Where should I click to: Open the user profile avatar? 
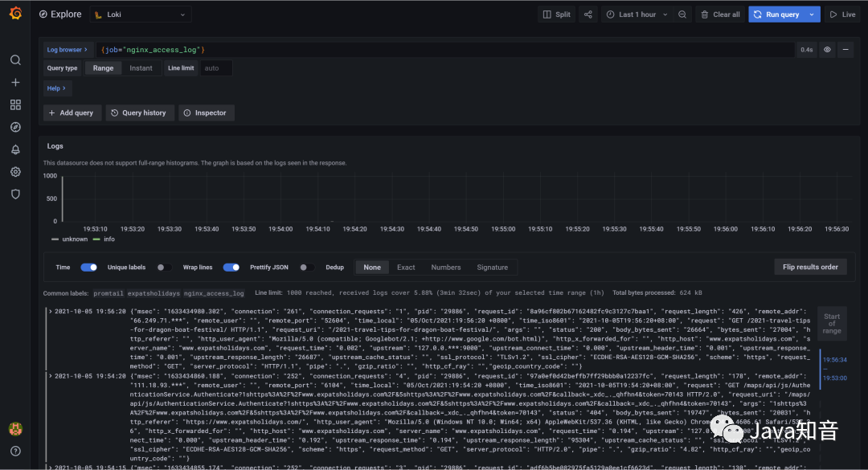tap(15, 428)
